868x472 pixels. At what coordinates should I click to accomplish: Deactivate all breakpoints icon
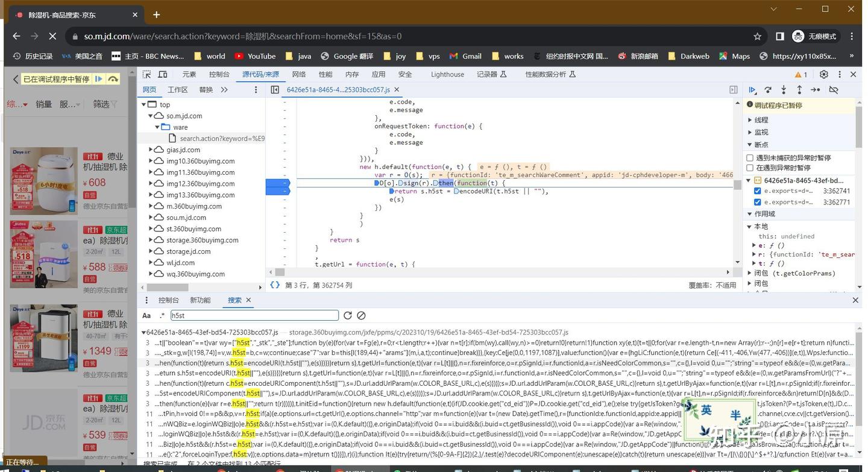[834, 89]
